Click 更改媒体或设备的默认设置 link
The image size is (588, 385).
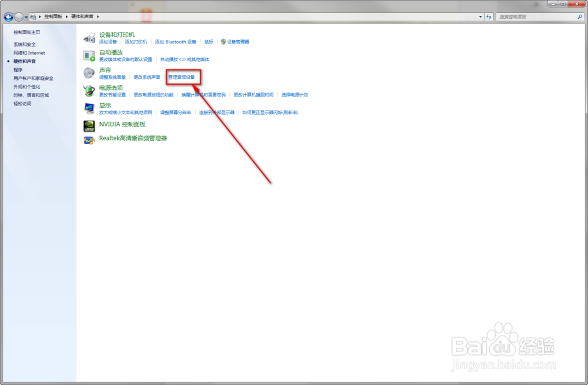coord(126,59)
